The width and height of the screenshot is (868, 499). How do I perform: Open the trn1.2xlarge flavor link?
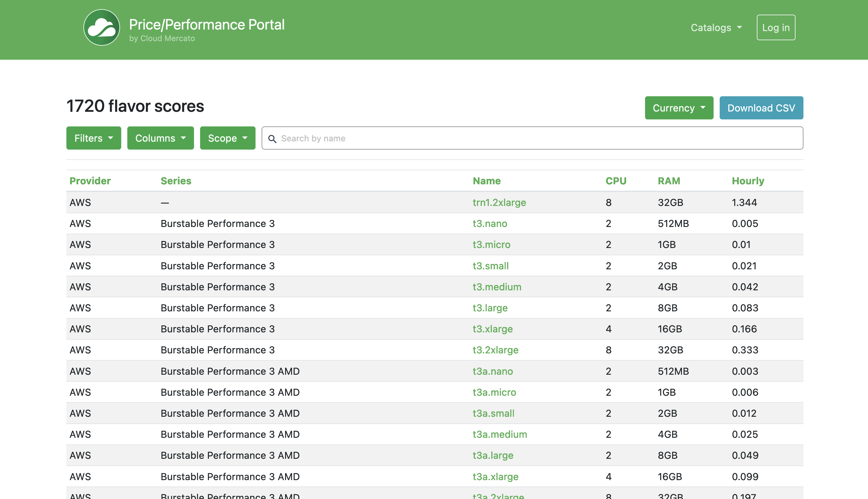pos(499,202)
